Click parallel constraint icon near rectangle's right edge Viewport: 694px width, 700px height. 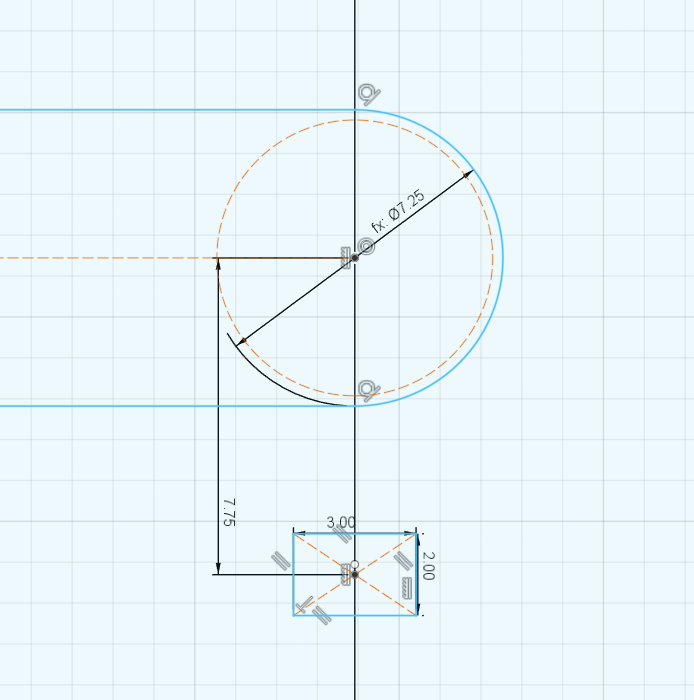click(404, 560)
